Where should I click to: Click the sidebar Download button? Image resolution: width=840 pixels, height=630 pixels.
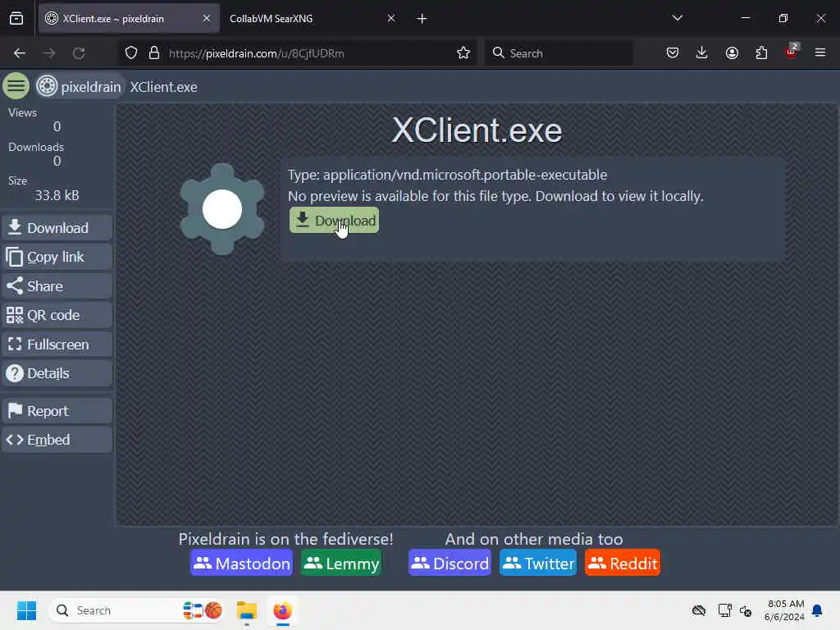coord(57,228)
